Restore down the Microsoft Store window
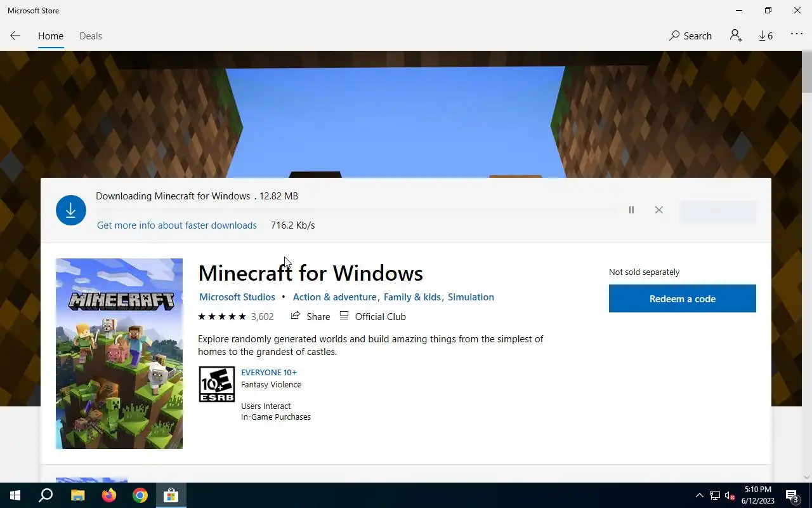Screen dimensions: 812x508 (768, 10)
